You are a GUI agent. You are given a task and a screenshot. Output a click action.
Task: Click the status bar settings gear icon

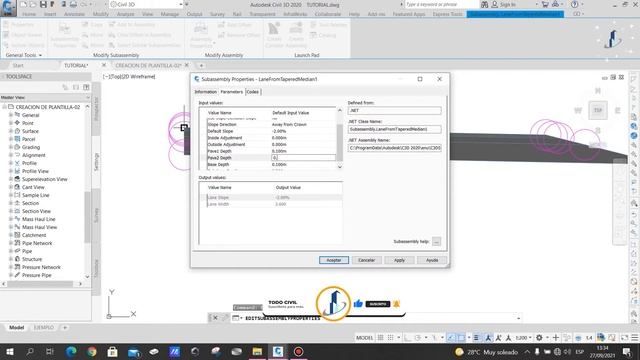539,338
